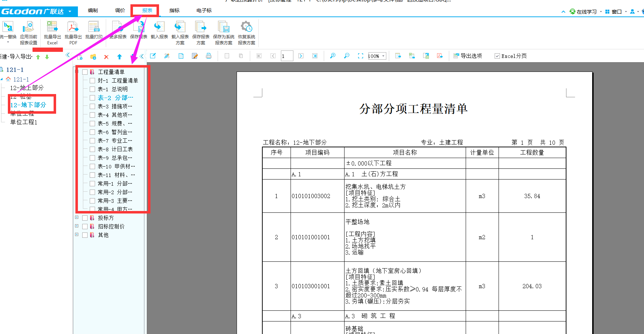644x334 pixels.
Task: Check the 表-8 计日工表 checkbox
Action: (92, 149)
